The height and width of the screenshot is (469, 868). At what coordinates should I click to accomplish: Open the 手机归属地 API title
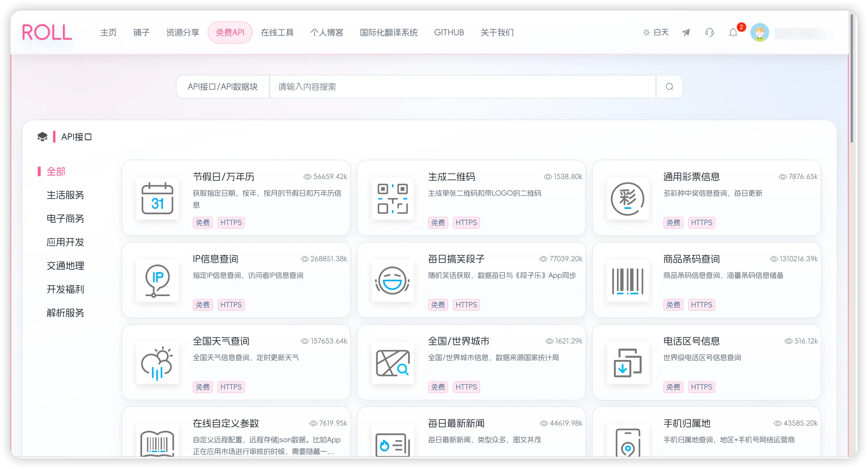687,423
